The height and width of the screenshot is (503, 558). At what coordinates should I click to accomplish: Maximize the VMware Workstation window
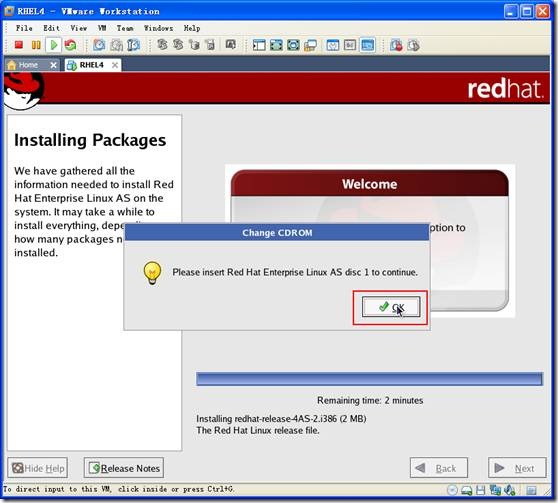pyautogui.click(x=527, y=11)
